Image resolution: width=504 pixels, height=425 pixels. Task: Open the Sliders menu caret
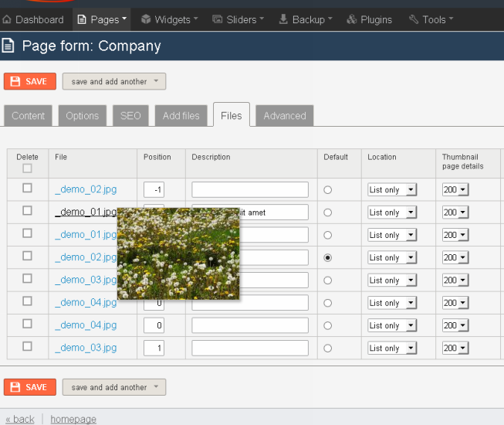pyautogui.click(x=262, y=19)
